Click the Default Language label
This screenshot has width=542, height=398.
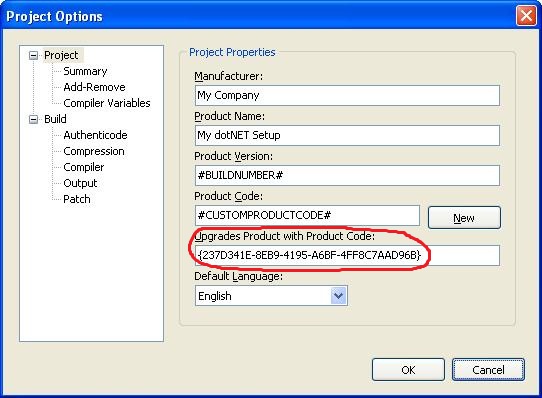pos(239,276)
